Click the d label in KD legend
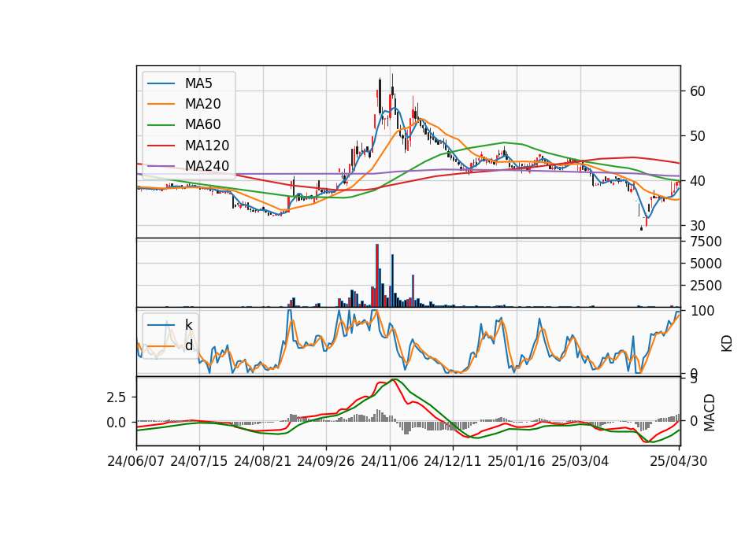756x543 pixels. (x=188, y=345)
